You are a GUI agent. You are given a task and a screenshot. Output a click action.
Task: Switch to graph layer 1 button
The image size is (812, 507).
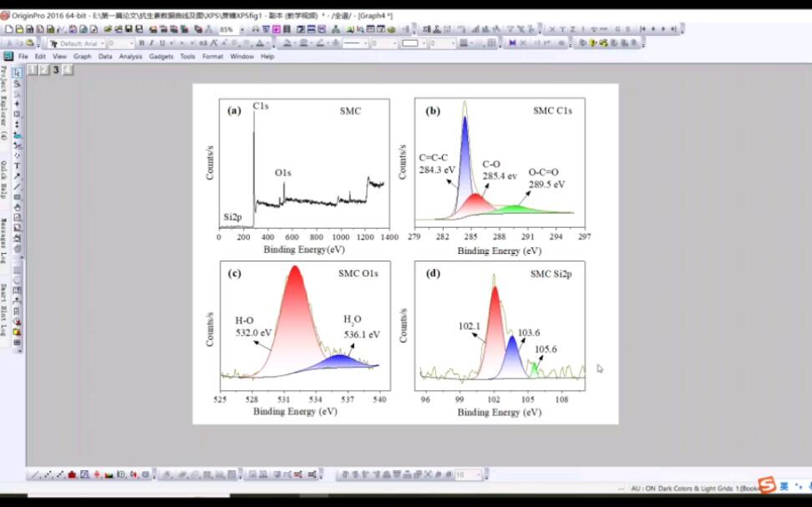coord(32,70)
